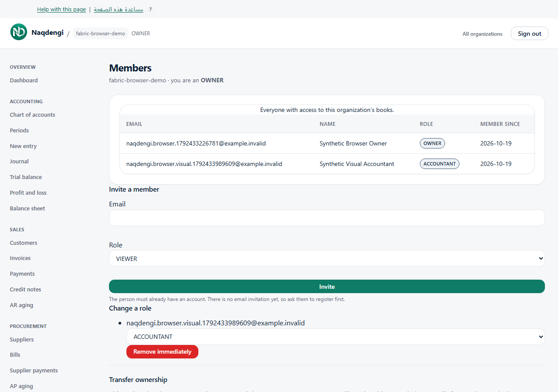Click the red Remove immediately button
558x392 pixels.
tap(162, 352)
